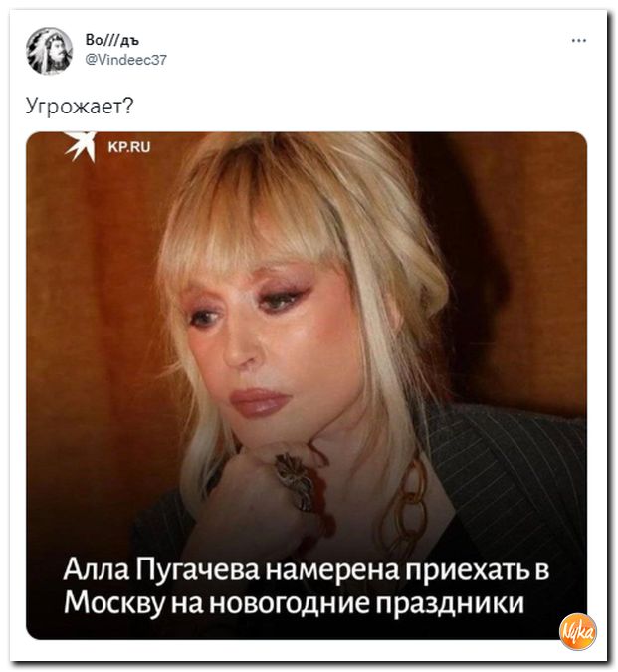Screen dimensions: 618x672
Task: Select the tweet text Угрожает?
Action: [x=80, y=106]
